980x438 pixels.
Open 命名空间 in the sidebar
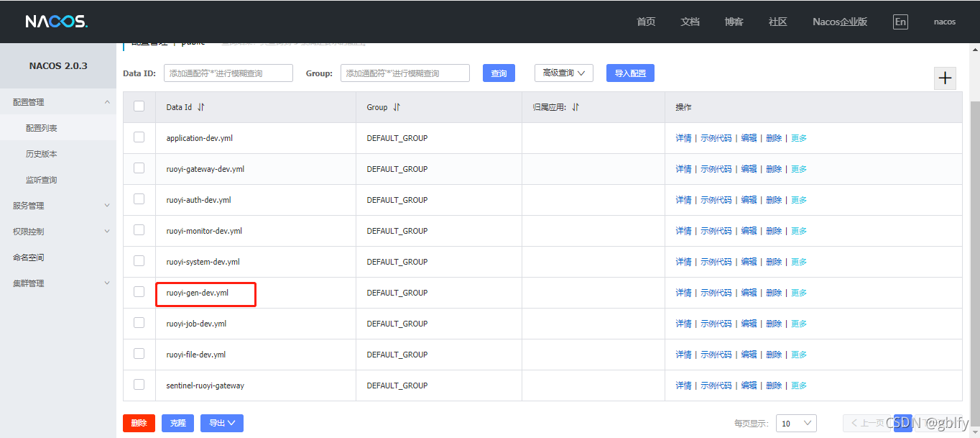point(57,257)
